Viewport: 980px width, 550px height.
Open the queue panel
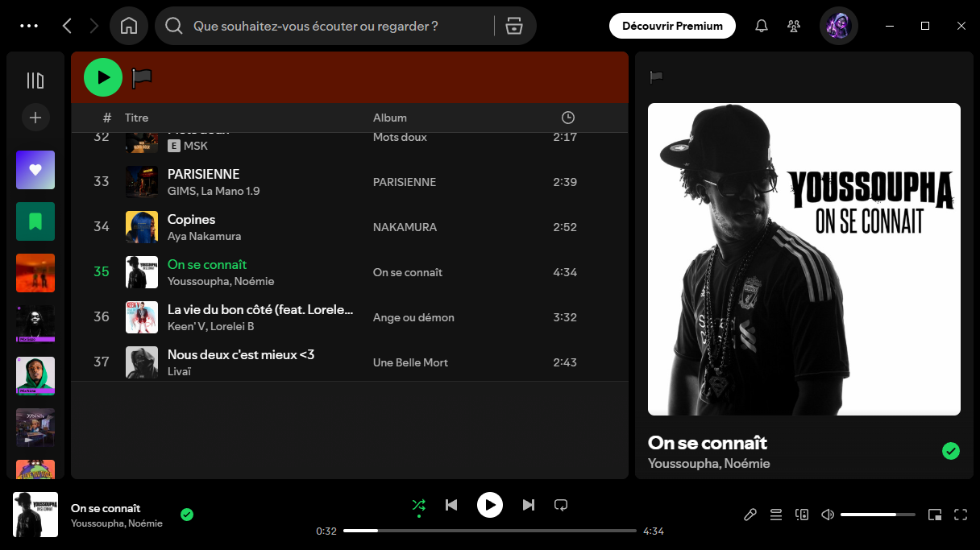click(776, 514)
